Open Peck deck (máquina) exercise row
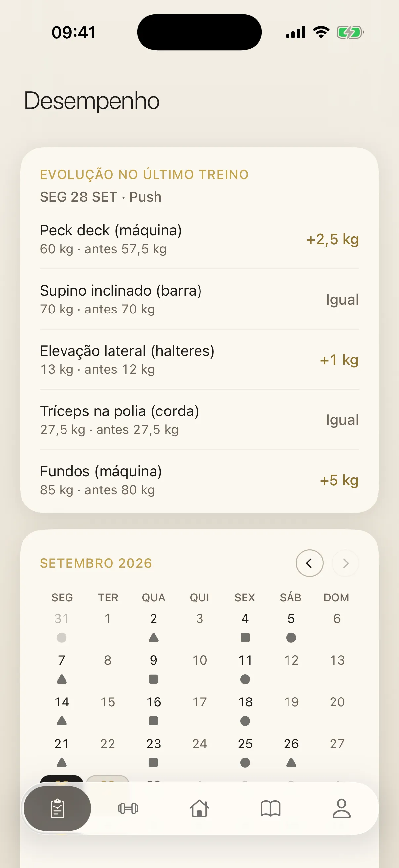 pos(199,239)
